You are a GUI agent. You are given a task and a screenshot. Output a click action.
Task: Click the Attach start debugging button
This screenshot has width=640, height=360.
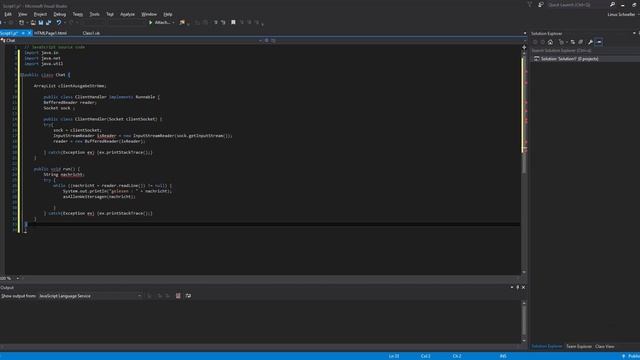click(x=160, y=22)
